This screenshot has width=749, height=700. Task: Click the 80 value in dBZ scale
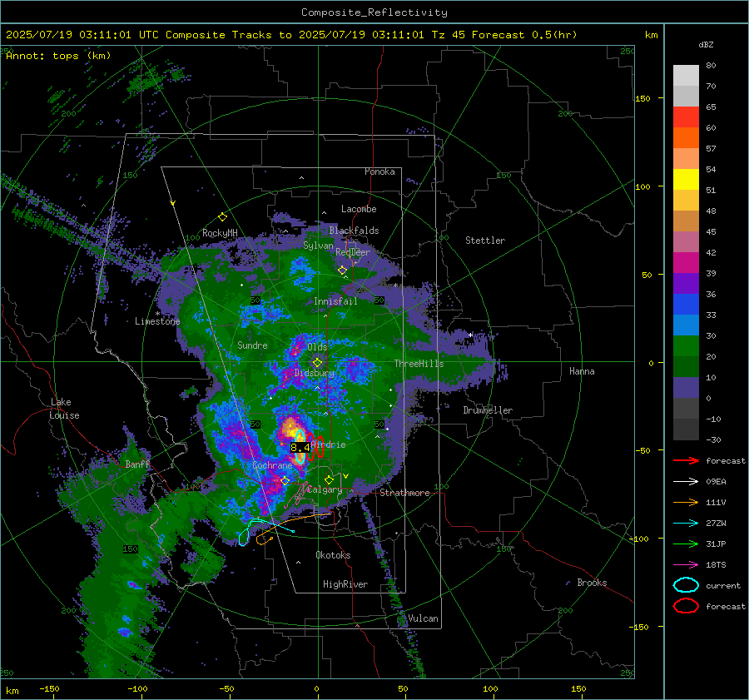(x=711, y=66)
